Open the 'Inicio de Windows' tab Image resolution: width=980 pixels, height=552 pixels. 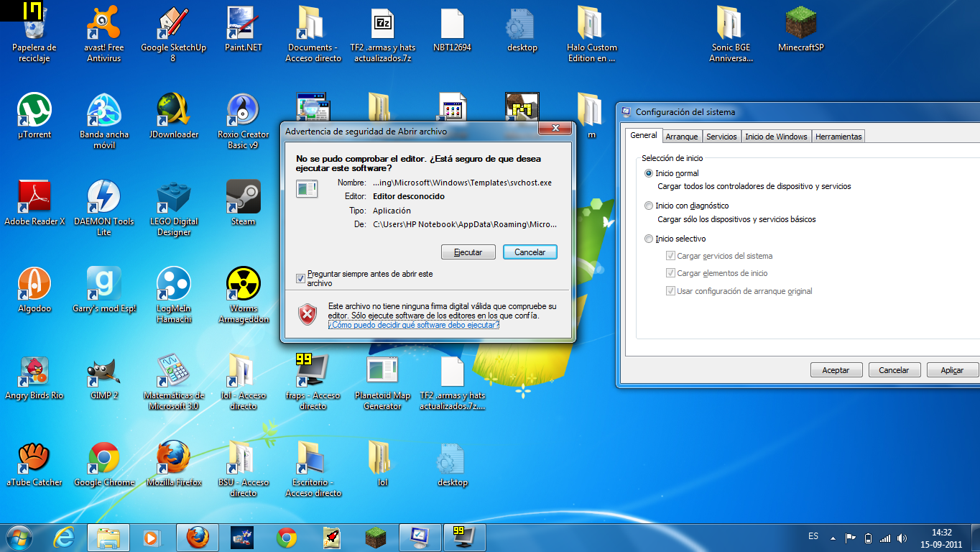[776, 137]
